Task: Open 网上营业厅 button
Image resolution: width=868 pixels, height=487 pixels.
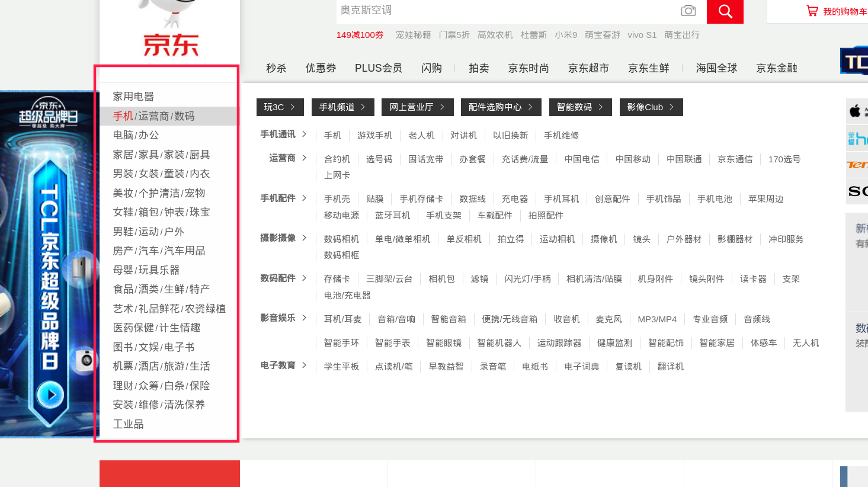Action: [418, 107]
